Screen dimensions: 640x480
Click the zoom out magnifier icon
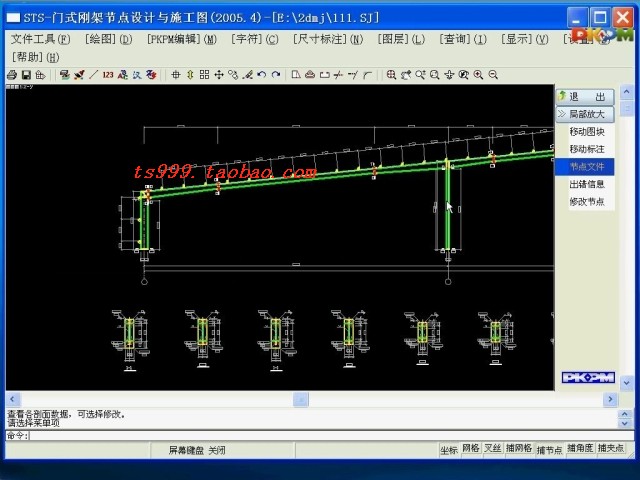pyautogui.click(x=493, y=75)
